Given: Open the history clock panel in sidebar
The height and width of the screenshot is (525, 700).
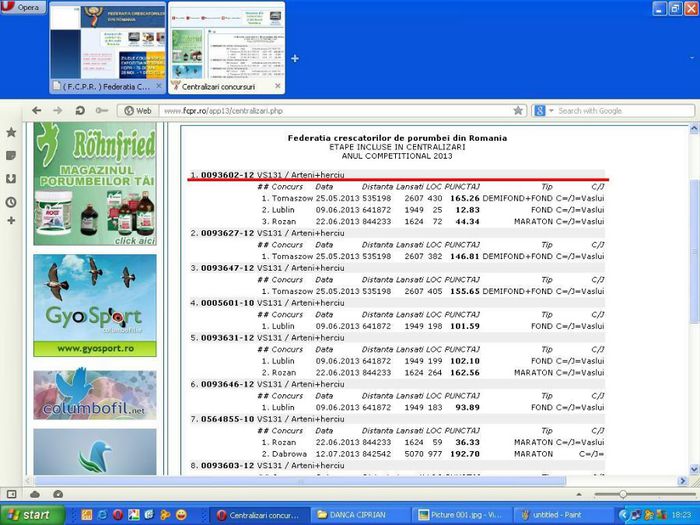Looking at the screenshot, I should point(11,201).
